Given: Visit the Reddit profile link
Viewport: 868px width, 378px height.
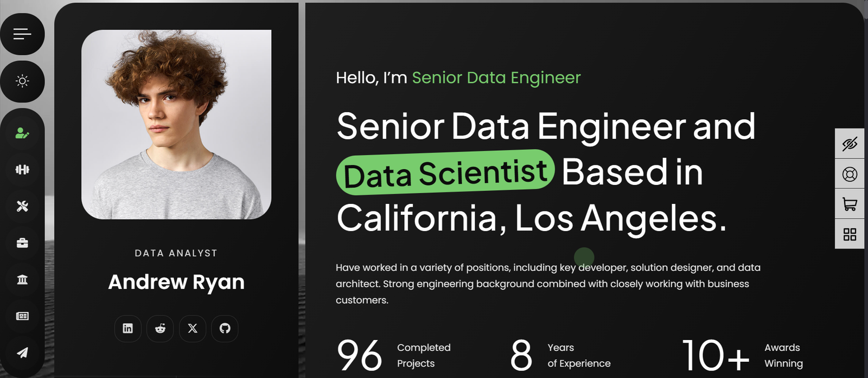Looking at the screenshot, I should [160, 329].
